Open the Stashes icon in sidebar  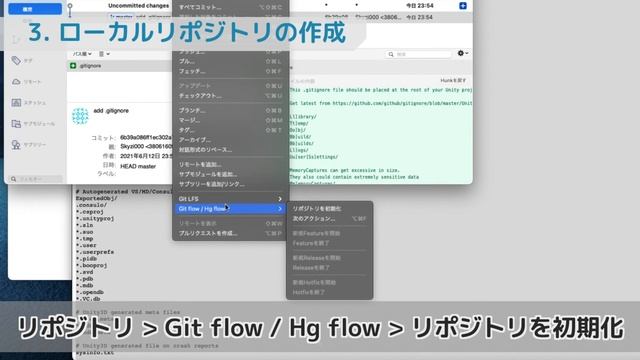pyautogui.click(x=16, y=102)
